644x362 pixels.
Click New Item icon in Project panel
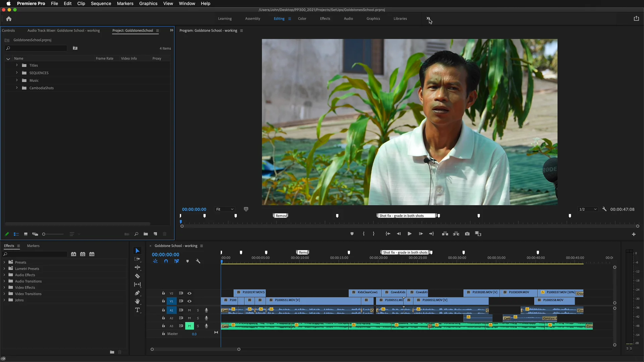click(155, 234)
